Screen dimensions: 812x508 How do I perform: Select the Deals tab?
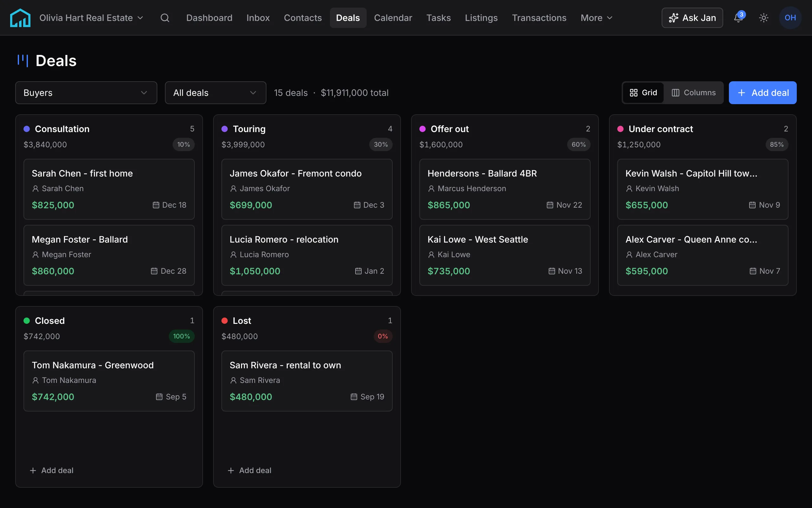point(348,18)
